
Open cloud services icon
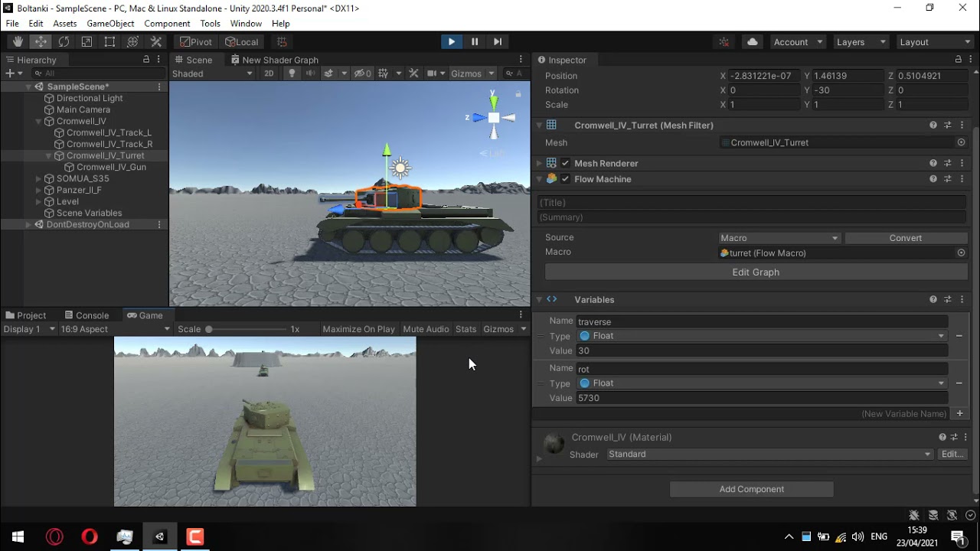[753, 42]
